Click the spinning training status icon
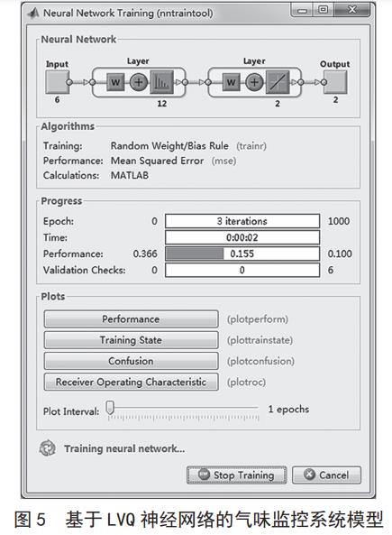 (x=48, y=448)
